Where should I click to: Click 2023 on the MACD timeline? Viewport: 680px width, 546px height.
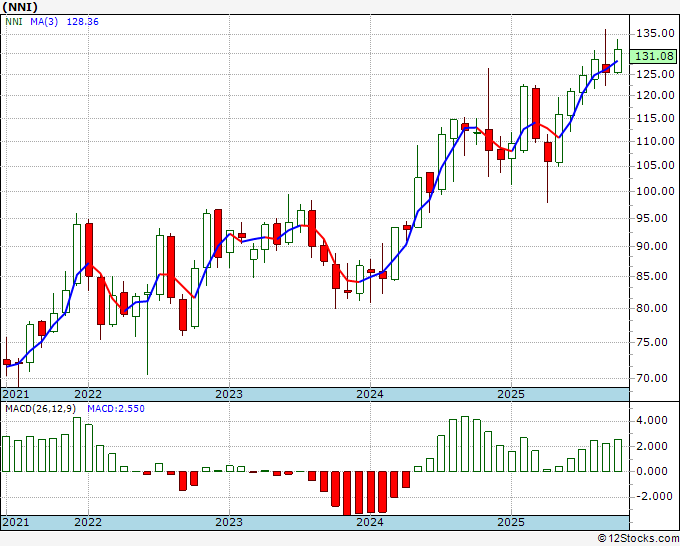point(229,522)
